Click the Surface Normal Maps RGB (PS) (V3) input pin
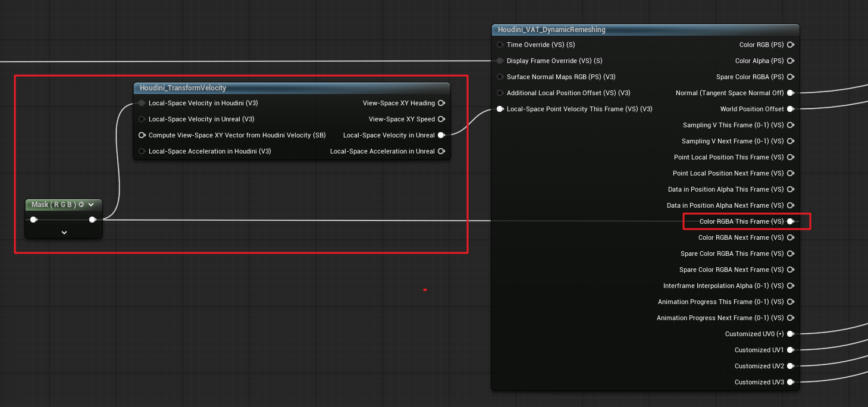 click(x=500, y=77)
